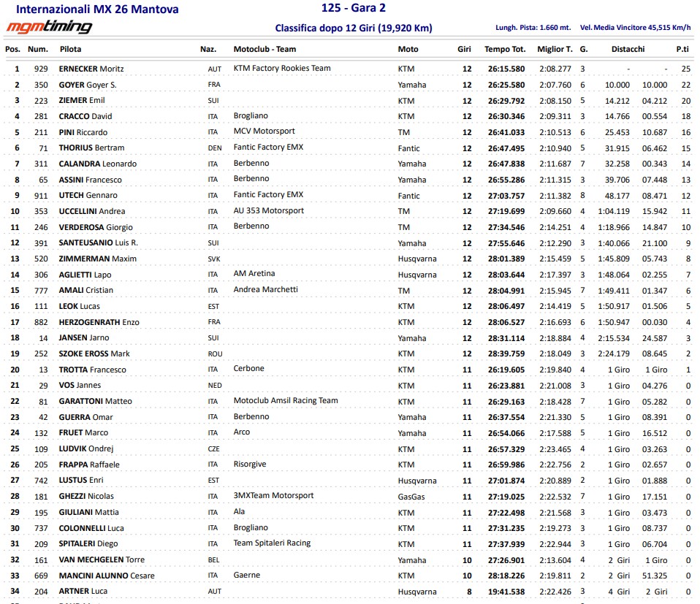Select the P.ti column header
Viewport: 700px width, 604px height.
pyautogui.click(x=682, y=49)
